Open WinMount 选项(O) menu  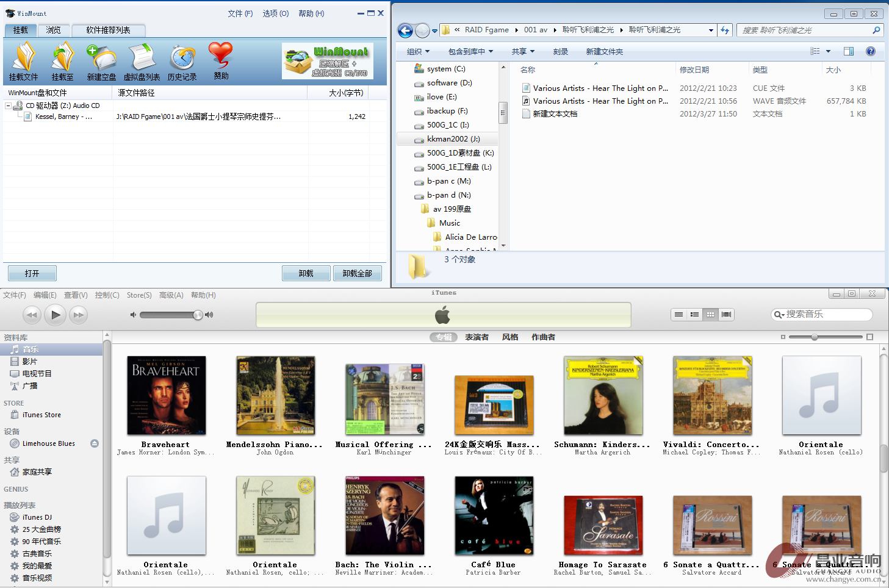tap(276, 13)
